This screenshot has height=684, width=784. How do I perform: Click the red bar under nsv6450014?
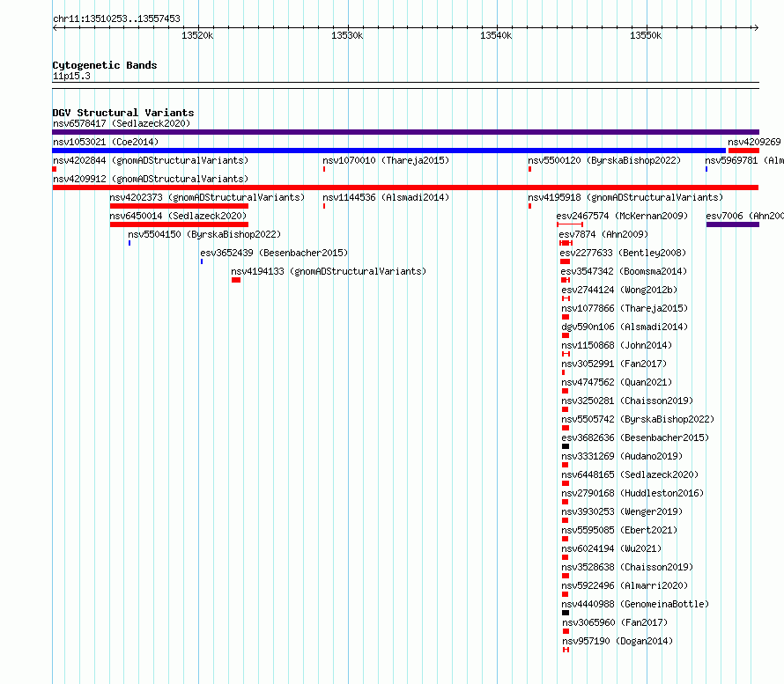pyautogui.click(x=179, y=224)
